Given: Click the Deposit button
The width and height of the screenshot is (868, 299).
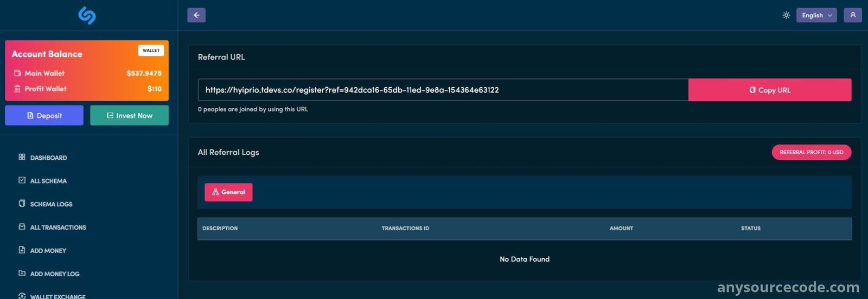Looking at the screenshot, I should pyautogui.click(x=44, y=115).
